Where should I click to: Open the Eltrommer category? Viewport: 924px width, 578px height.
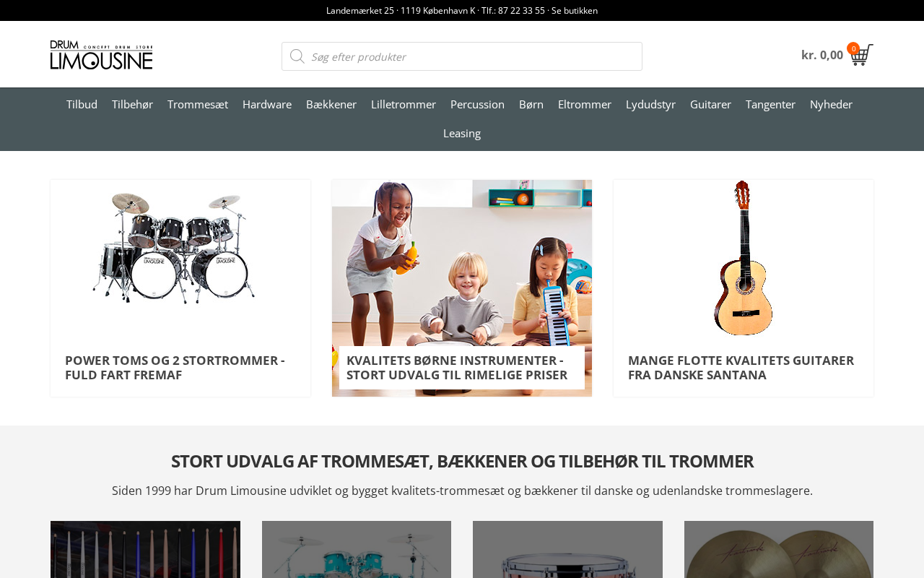[x=585, y=104]
